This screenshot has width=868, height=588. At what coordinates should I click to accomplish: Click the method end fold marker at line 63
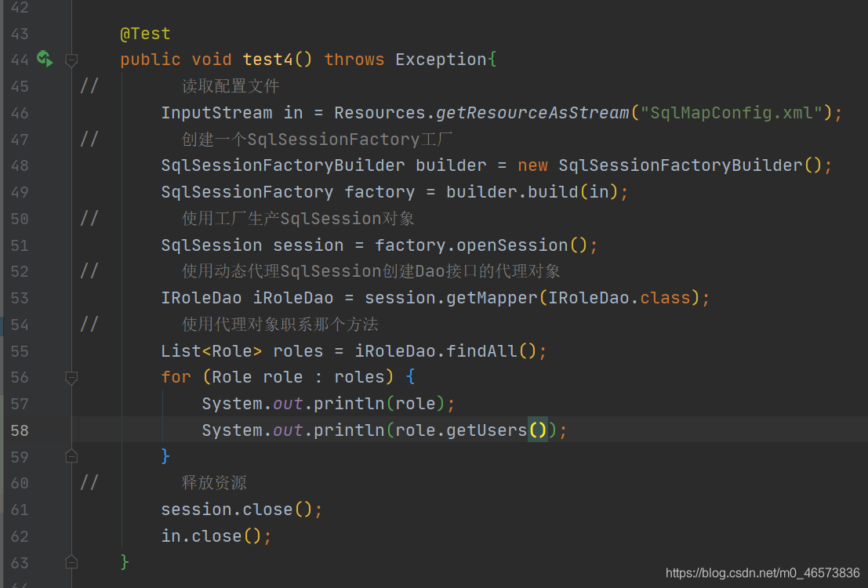71,562
